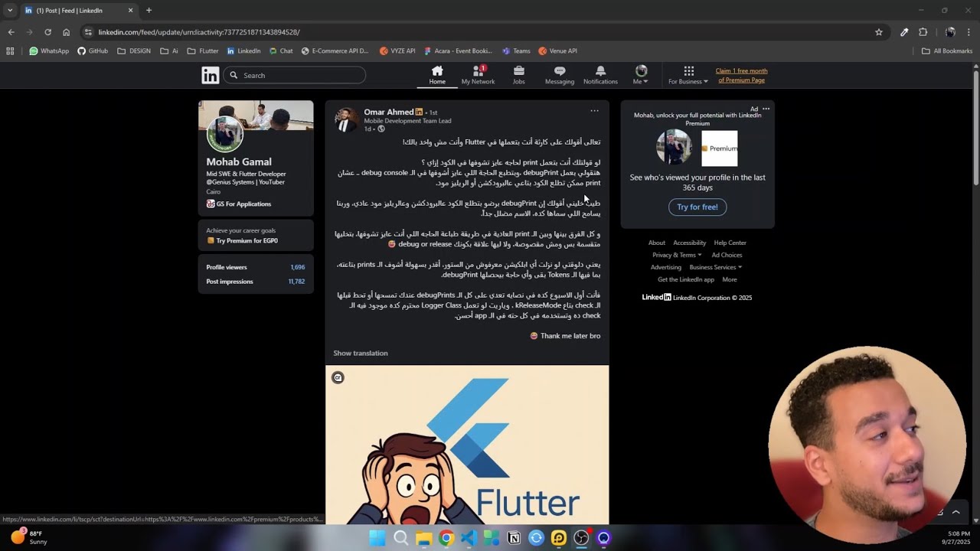Show translation of the post

pyautogui.click(x=361, y=353)
